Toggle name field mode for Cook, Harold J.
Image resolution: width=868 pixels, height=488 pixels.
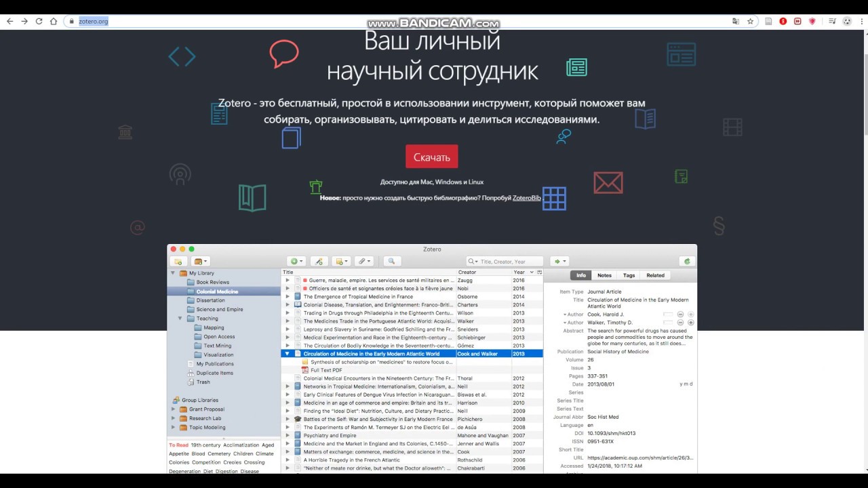[x=668, y=314]
